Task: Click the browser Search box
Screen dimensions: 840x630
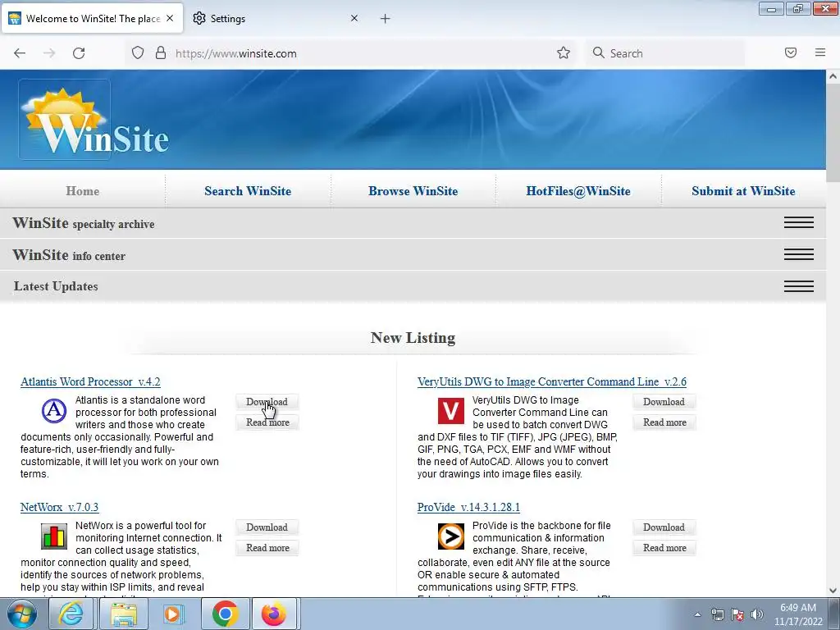Action: coord(664,53)
